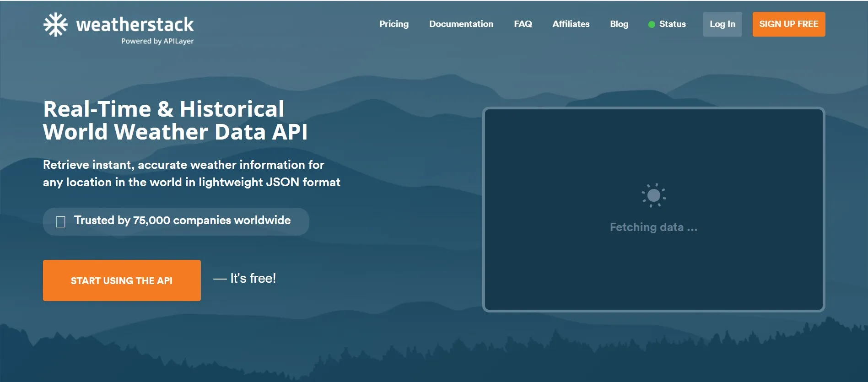Click the Retrieve instant, accurate weather subtitle

(x=192, y=173)
